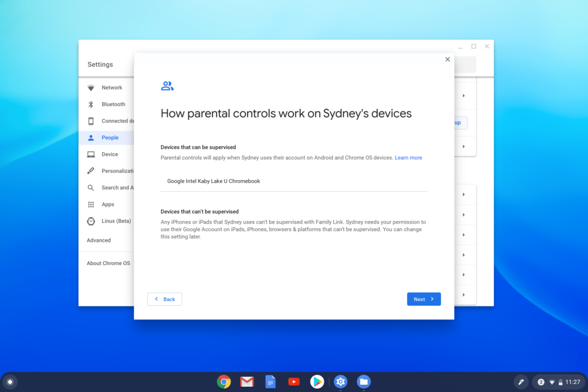This screenshot has height=392, width=588.
Task: Launch Chrome browser from shelf
Action: [224, 382]
